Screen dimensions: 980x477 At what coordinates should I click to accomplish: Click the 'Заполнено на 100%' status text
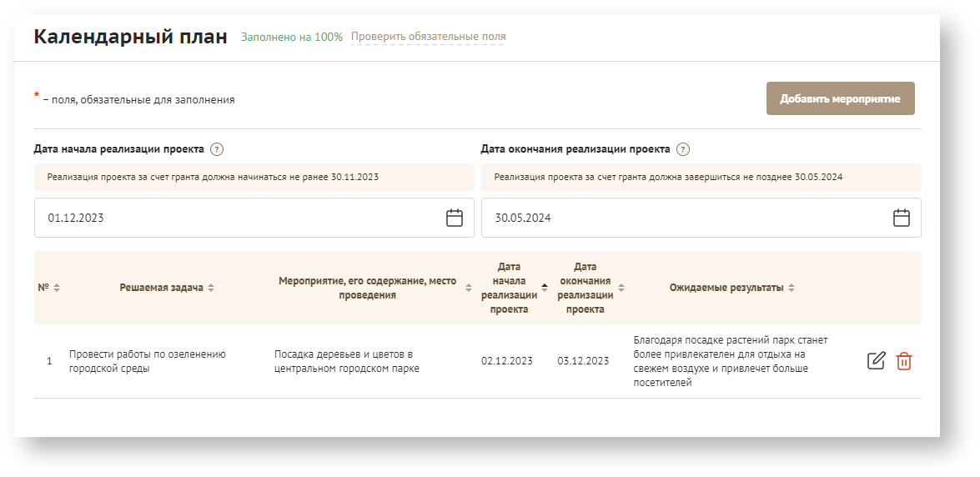coord(291,37)
